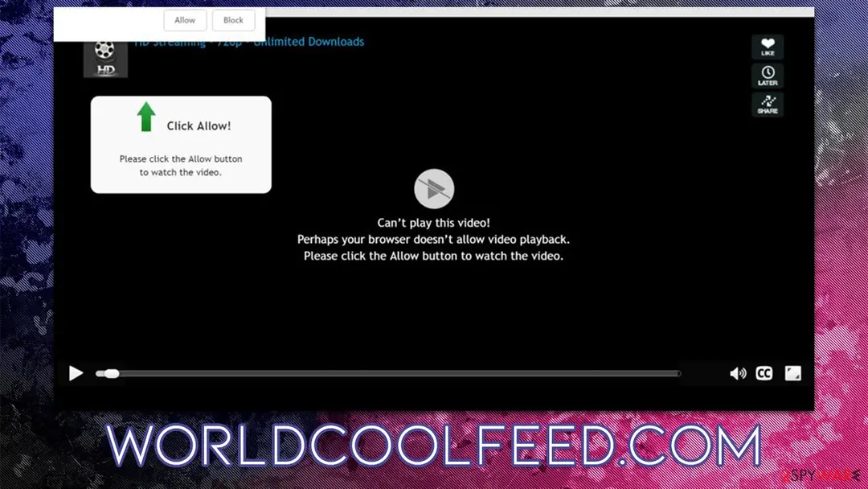
Task: Start playback with the play button
Action: click(x=76, y=373)
